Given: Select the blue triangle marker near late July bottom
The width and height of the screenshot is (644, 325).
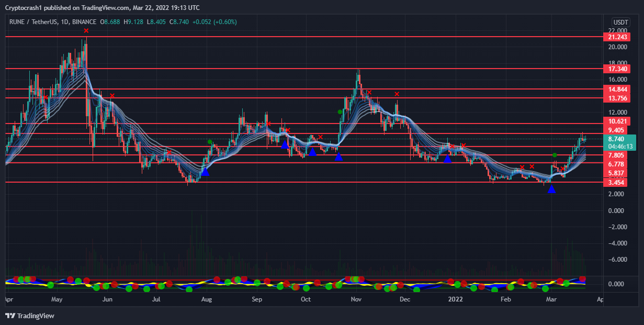Looking at the screenshot, I should [205, 171].
